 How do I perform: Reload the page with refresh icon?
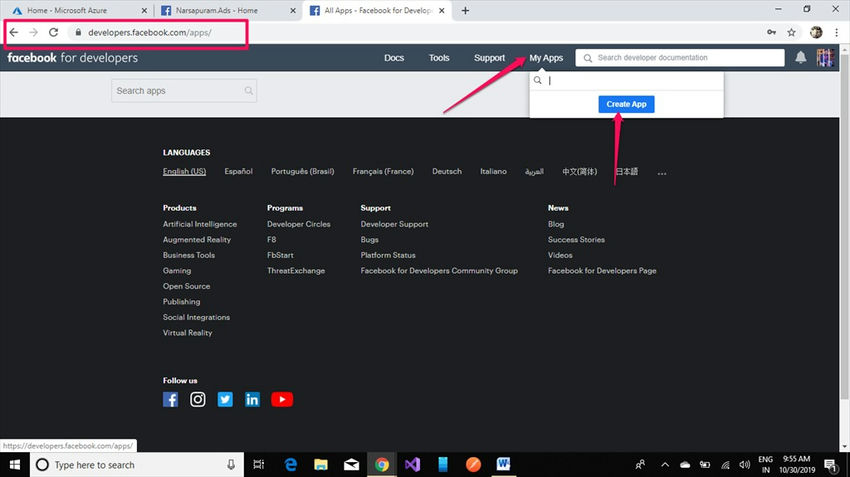coord(53,33)
